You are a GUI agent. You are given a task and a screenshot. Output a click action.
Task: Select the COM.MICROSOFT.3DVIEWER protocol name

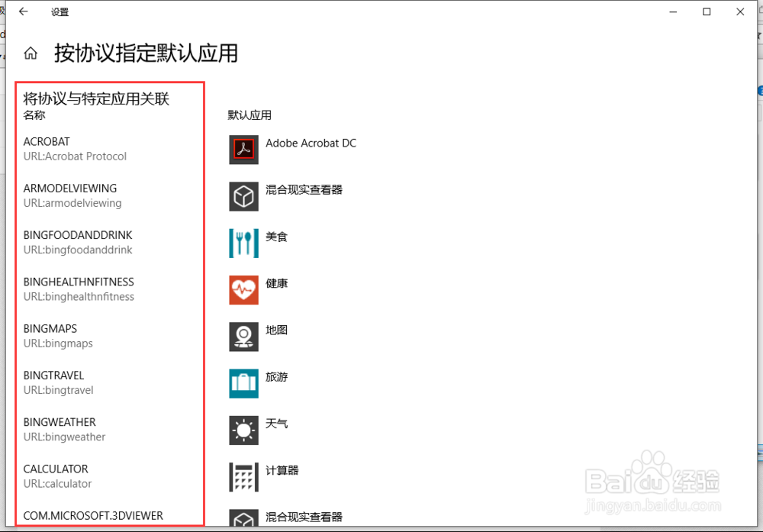pyautogui.click(x=93, y=515)
